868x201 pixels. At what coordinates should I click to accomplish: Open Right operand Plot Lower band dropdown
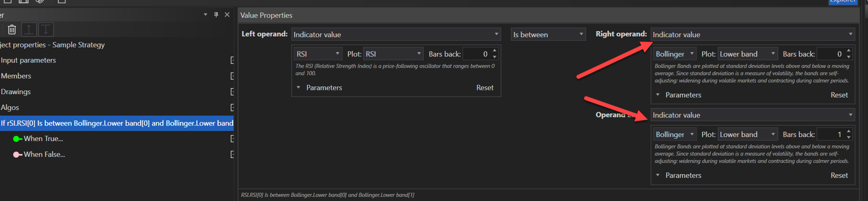point(747,54)
